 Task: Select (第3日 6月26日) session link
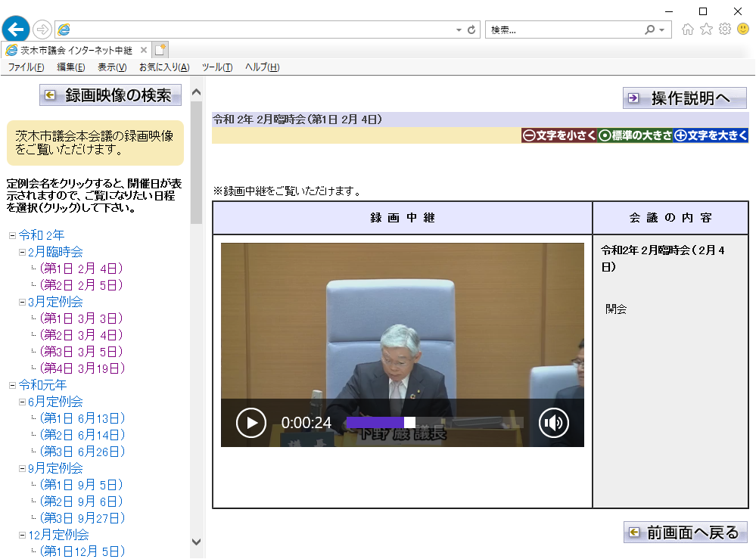click(82, 452)
